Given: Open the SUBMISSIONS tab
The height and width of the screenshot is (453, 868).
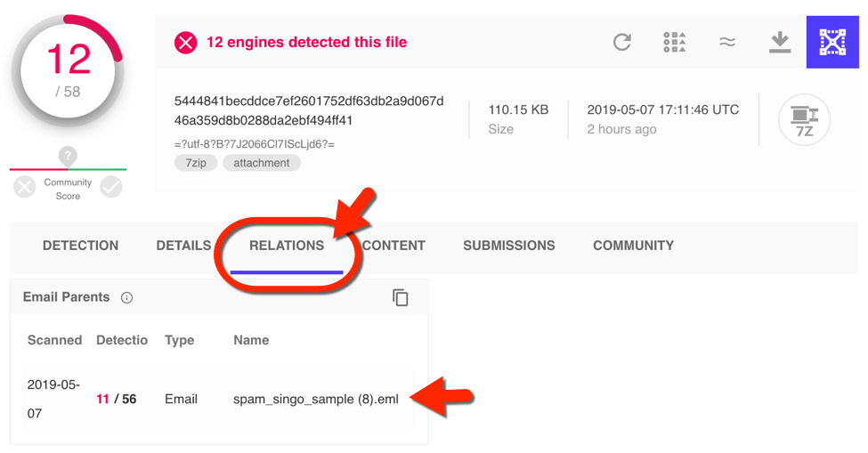Looking at the screenshot, I should [509, 246].
